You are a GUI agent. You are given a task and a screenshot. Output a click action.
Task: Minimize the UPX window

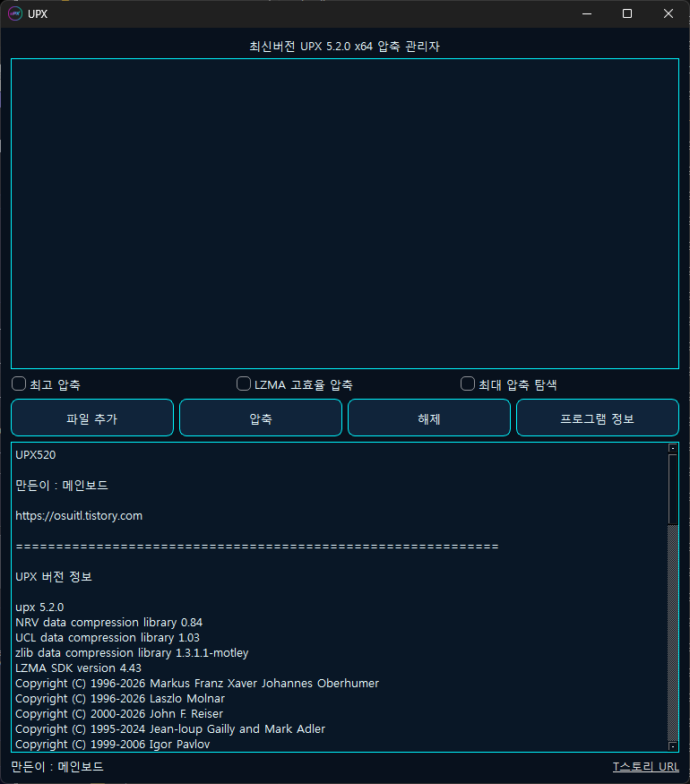tap(587, 13)
